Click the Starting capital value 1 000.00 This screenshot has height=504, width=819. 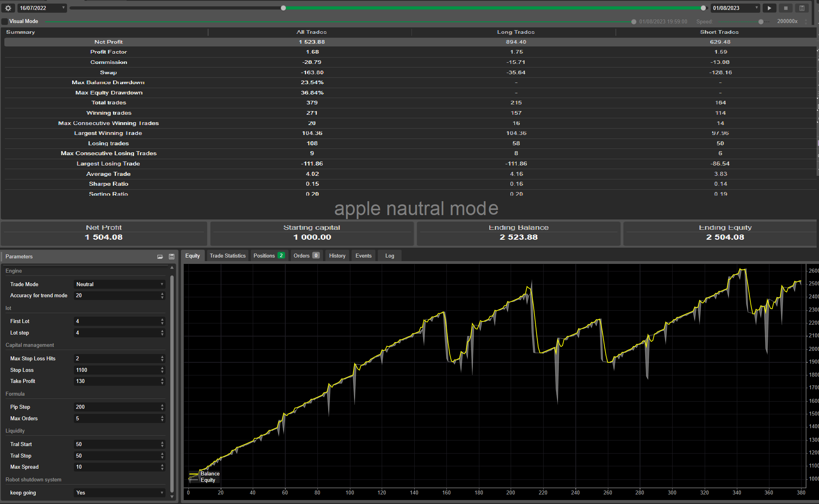coord(312,237)
